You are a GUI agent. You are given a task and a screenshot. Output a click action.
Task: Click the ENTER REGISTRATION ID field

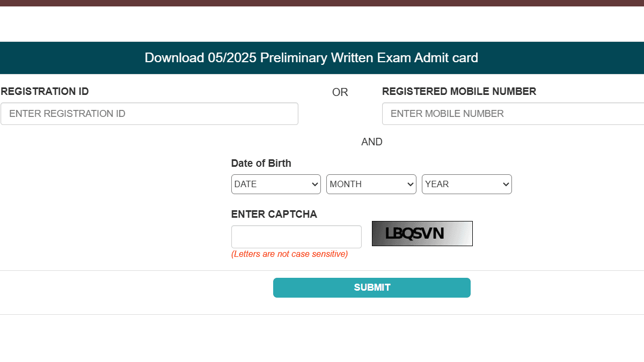point(149,114)
